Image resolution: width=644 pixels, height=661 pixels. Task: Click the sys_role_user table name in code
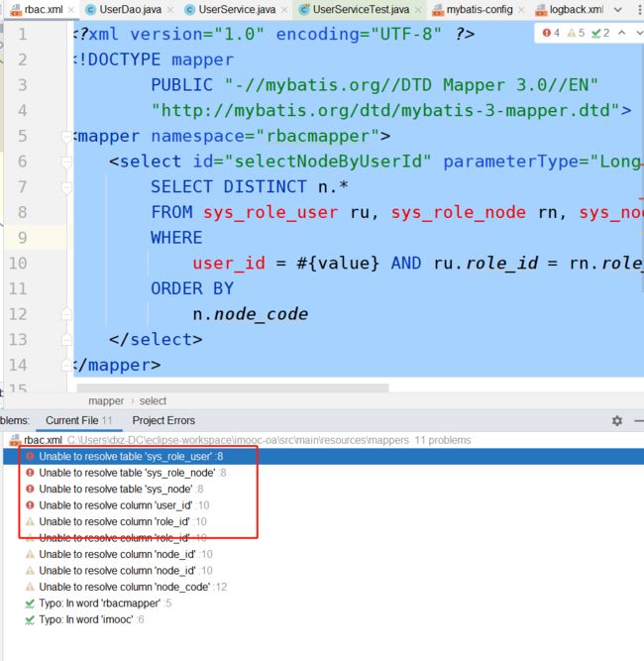(270, 212)
